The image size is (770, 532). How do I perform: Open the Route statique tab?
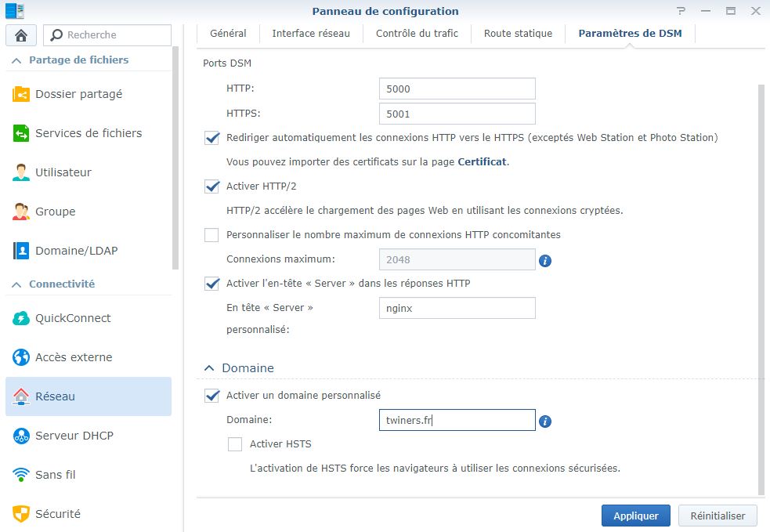[x=518, y=34]
